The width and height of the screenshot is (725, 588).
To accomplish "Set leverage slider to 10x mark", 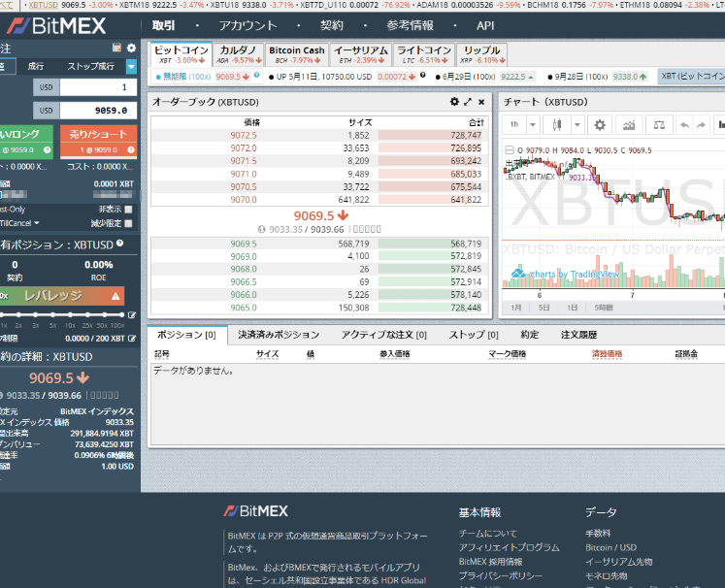I will (70, 314).
